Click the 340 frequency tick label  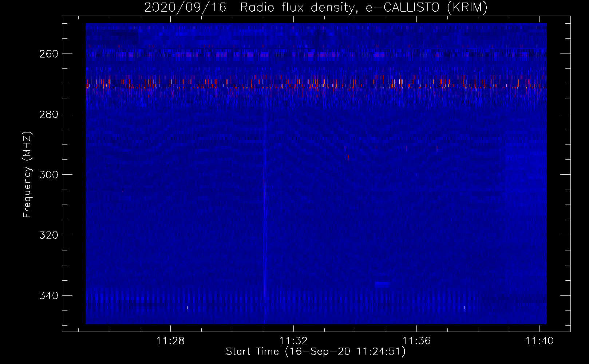coord(49,296)
